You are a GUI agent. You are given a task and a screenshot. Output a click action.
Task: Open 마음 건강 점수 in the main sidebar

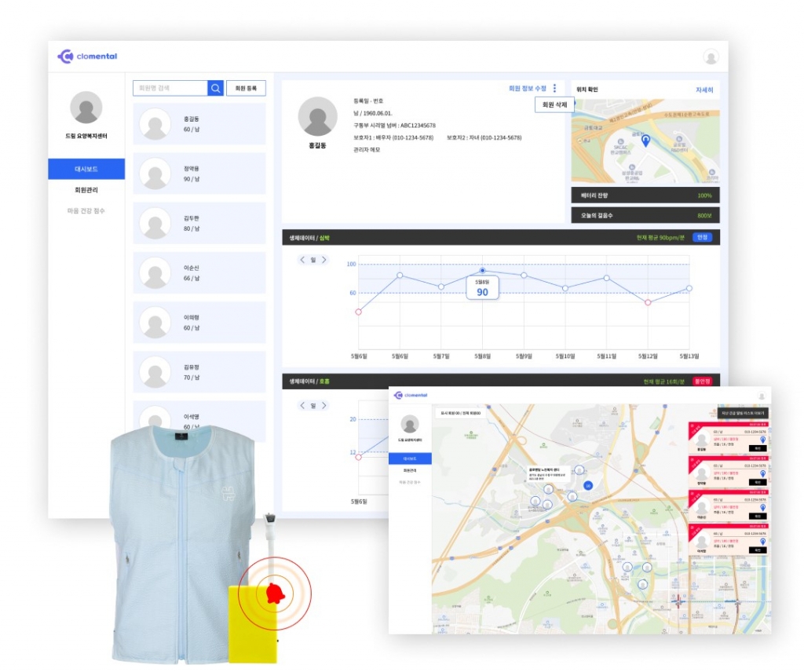coord(86,211)
